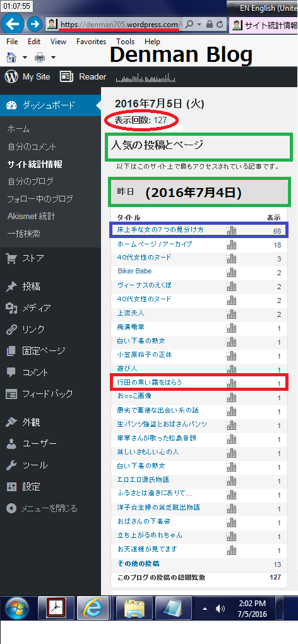The width and height of the screenshot is (298, 644).
Task: Expand the Print icon dropdown arrow
Action: [52, 57]
